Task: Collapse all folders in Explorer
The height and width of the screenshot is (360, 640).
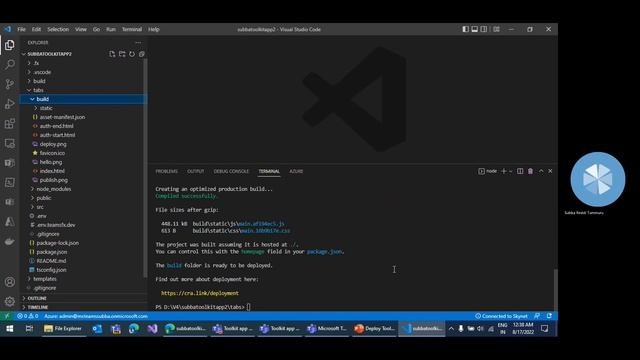Action: (x=142, y=54)
